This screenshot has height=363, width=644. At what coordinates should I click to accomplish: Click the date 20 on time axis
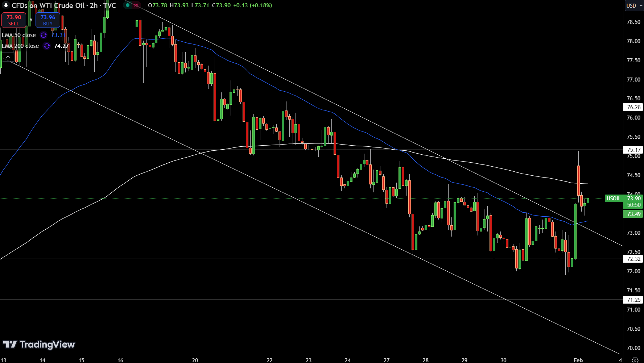pos(195,360)
